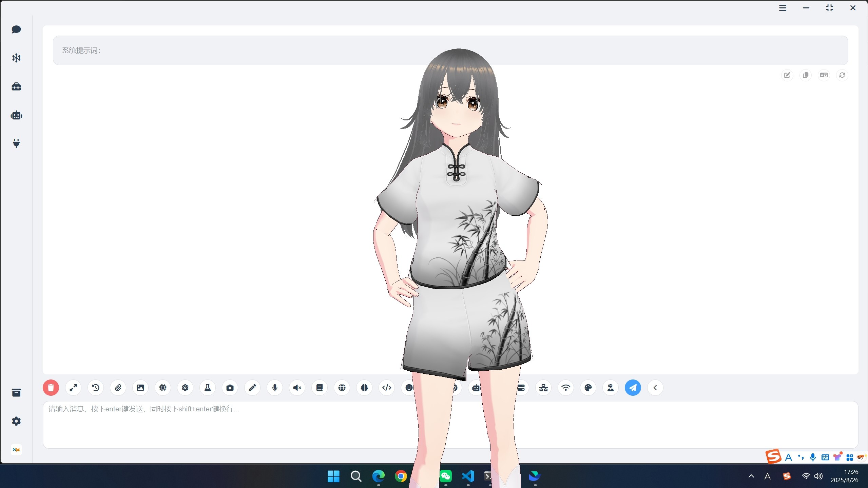The width and height of the screenshot is (868, 488).
Task: Take a screenshot using the camera icon
Action: tap(230, 388)
